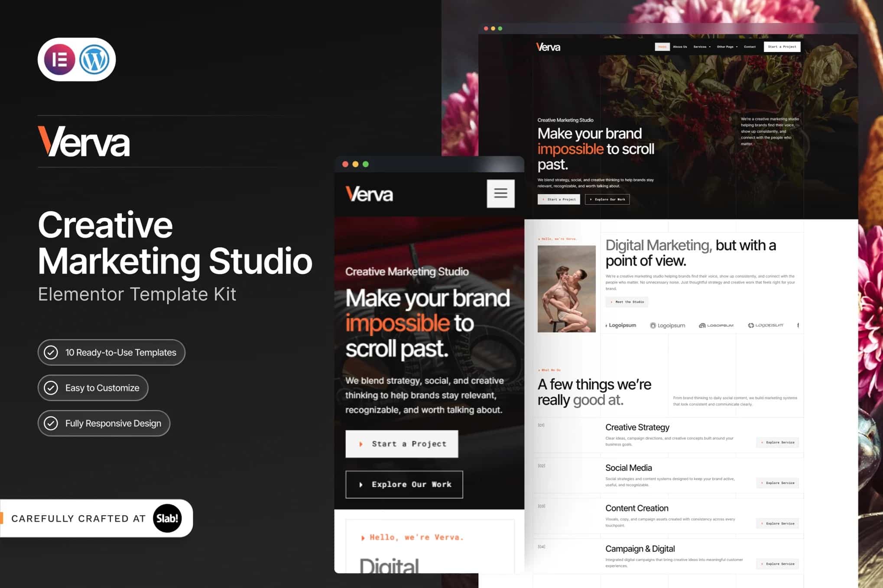
Task: Click check circle beside Easy to Customize
Action: pos(51,388)
